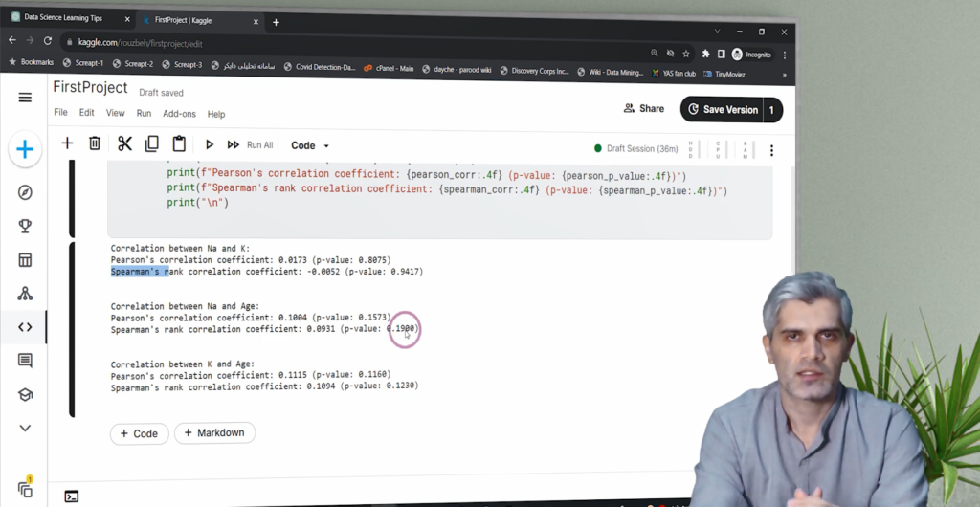Expand the sidebar's downward chevron for more
The width and height of the screenshot is (980, 507).
(x=25, y=428)
